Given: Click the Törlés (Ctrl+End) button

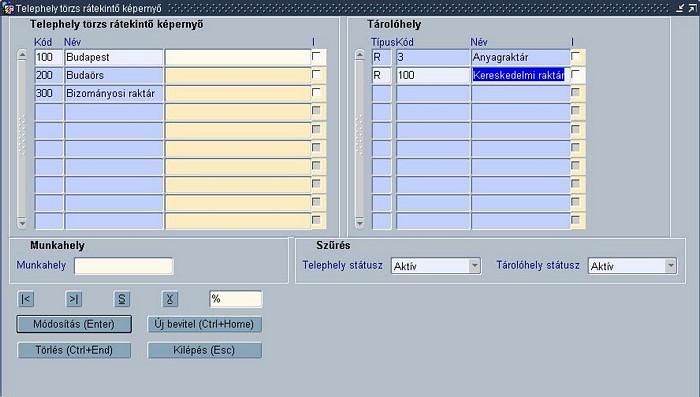Looking at the screenshot, I should coord(74,350).
